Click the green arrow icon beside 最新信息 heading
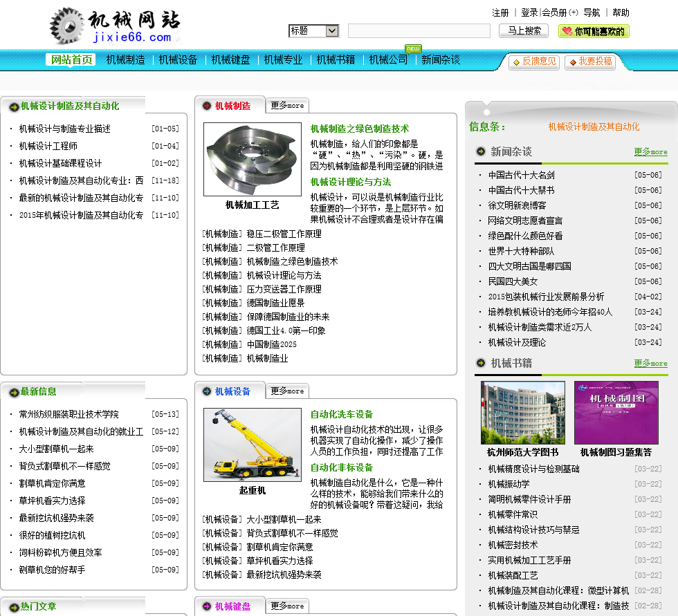This screenshot has width=678, height=616. coord(13,392)
